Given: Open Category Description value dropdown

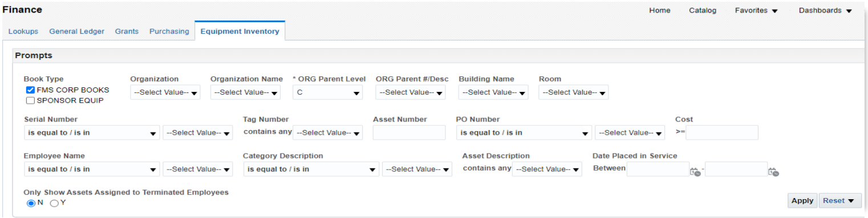Looking at the screenshot, I should click(x=417, y=169).
